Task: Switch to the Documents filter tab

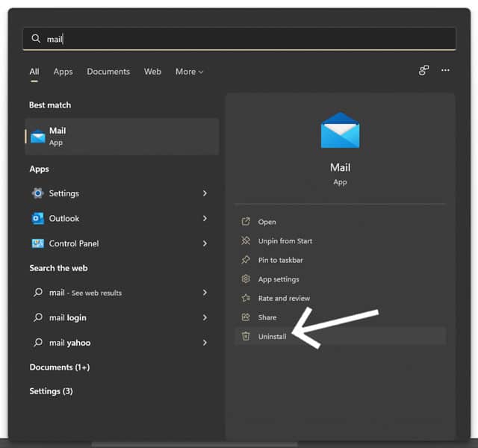Action: coord(108,72)
